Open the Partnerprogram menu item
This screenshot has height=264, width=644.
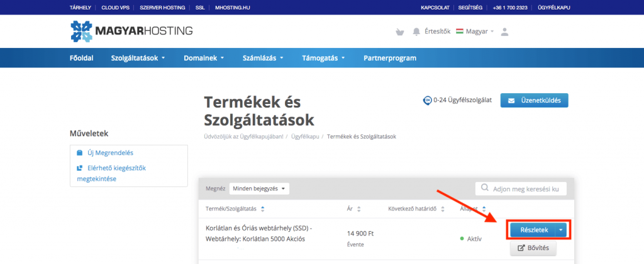390,58
